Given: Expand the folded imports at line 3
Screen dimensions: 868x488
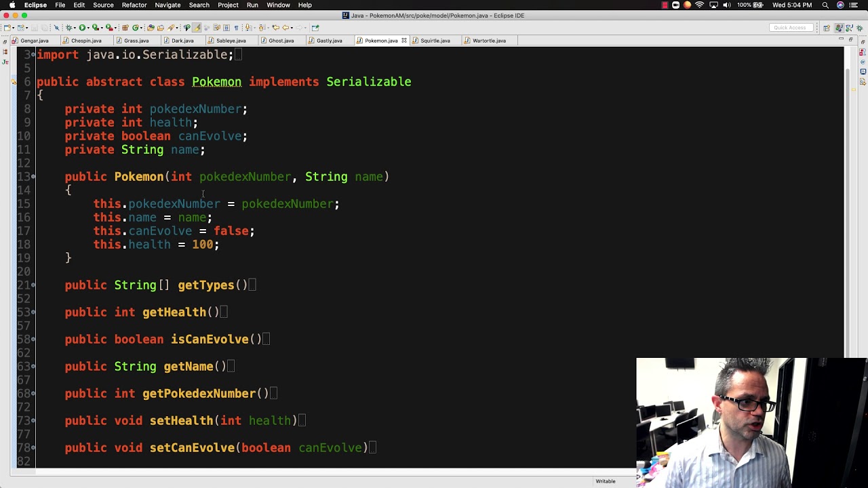Looking at the screenshot, I should click(33, 54).
